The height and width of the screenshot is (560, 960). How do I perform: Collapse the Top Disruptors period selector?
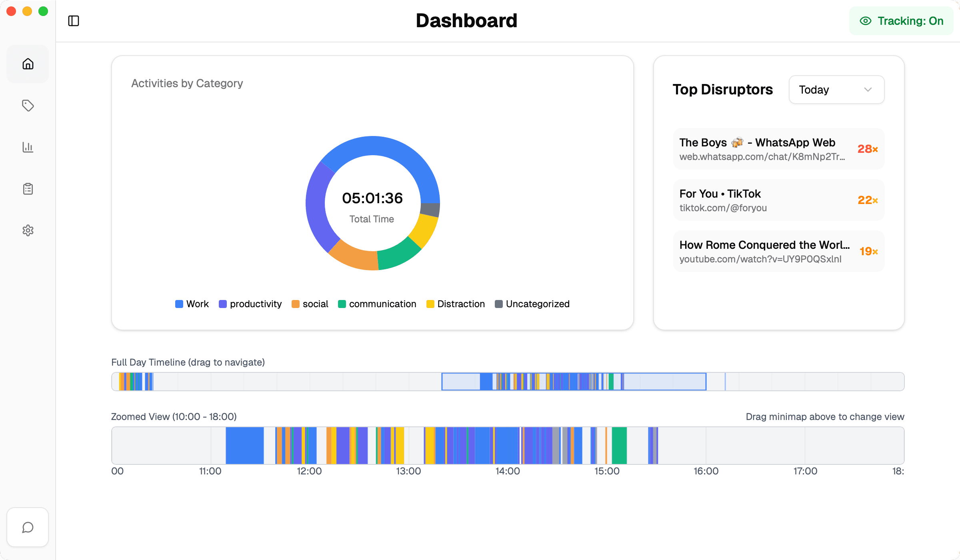coord(836,89)
